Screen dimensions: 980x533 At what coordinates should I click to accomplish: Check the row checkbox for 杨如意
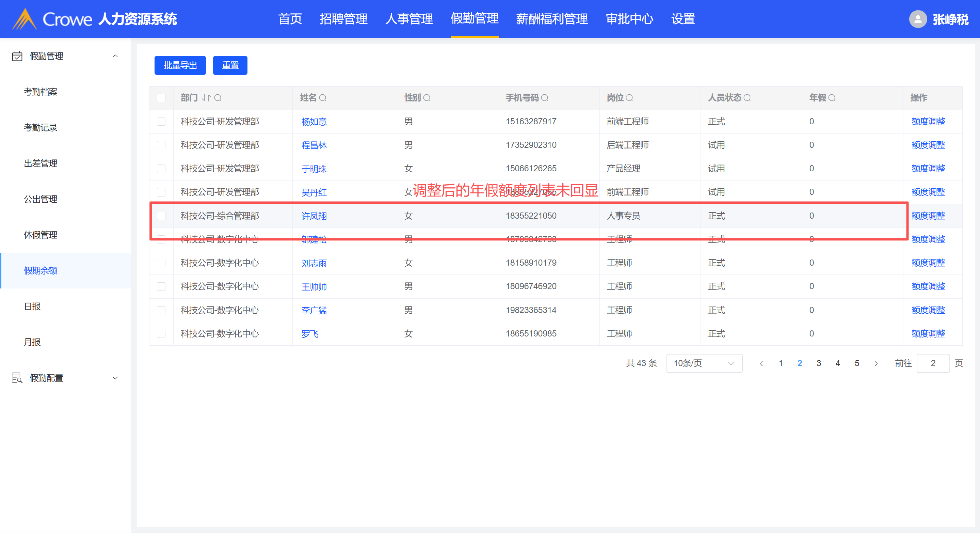(x=161, y=122)
